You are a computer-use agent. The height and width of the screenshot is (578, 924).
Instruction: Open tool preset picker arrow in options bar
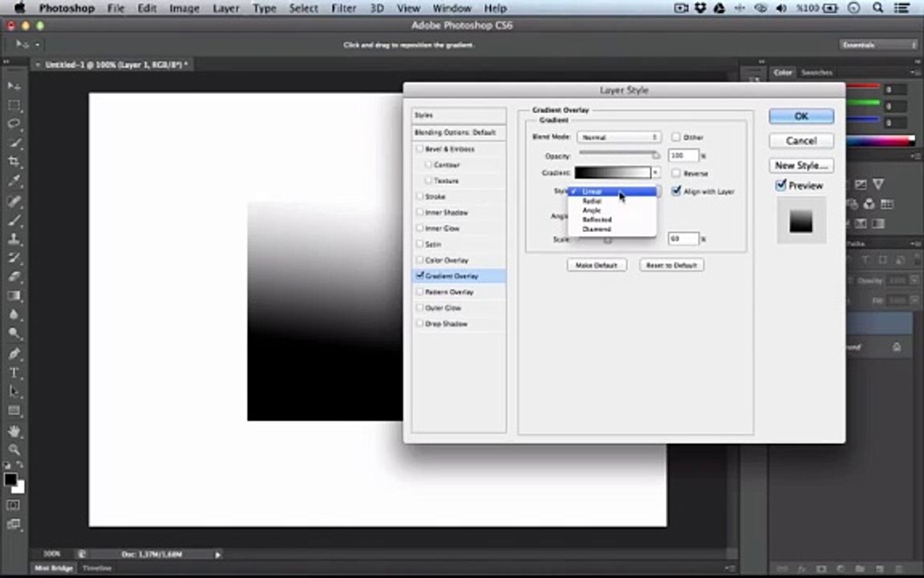(x=37, y=44)
